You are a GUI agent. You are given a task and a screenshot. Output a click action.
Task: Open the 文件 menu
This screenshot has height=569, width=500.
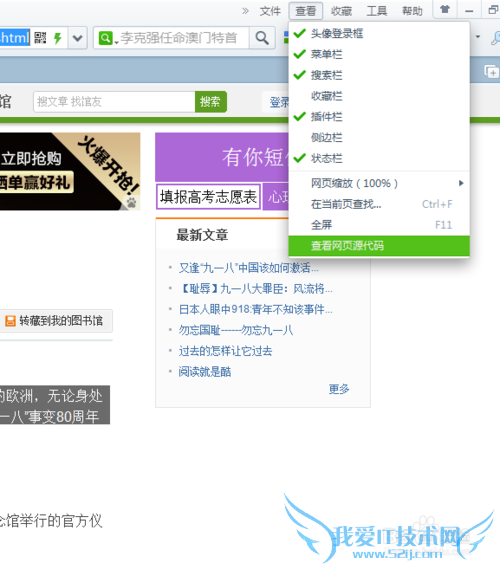270,11
